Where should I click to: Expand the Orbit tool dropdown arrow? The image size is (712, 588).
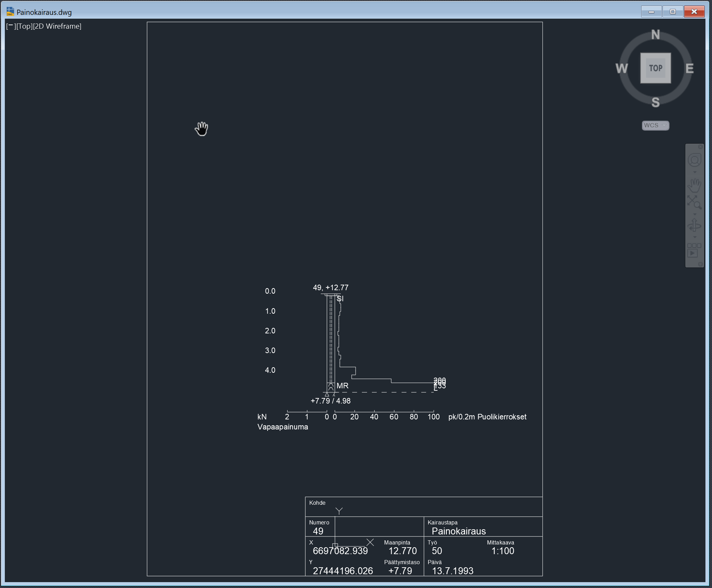695,237
